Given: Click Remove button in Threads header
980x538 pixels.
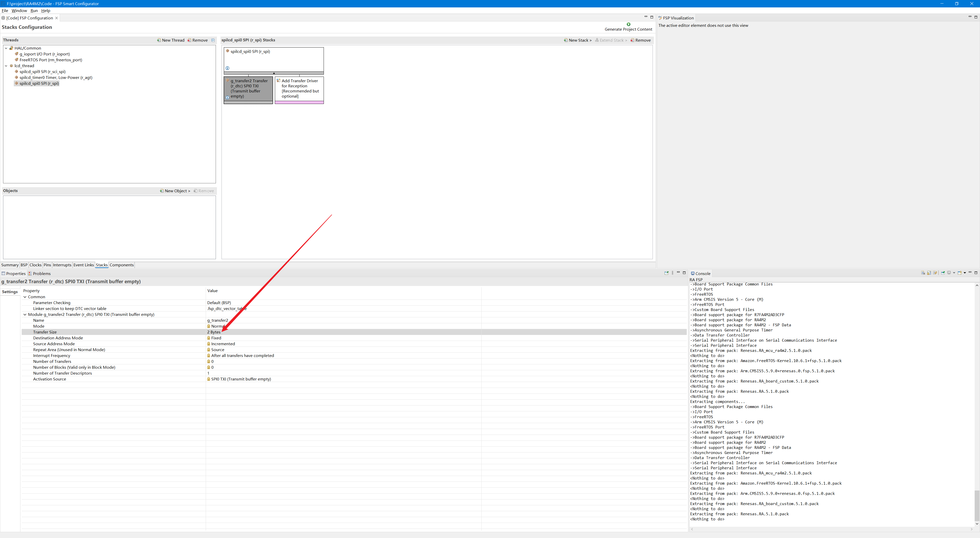Looking at the screenshot, I should [198, 40].
